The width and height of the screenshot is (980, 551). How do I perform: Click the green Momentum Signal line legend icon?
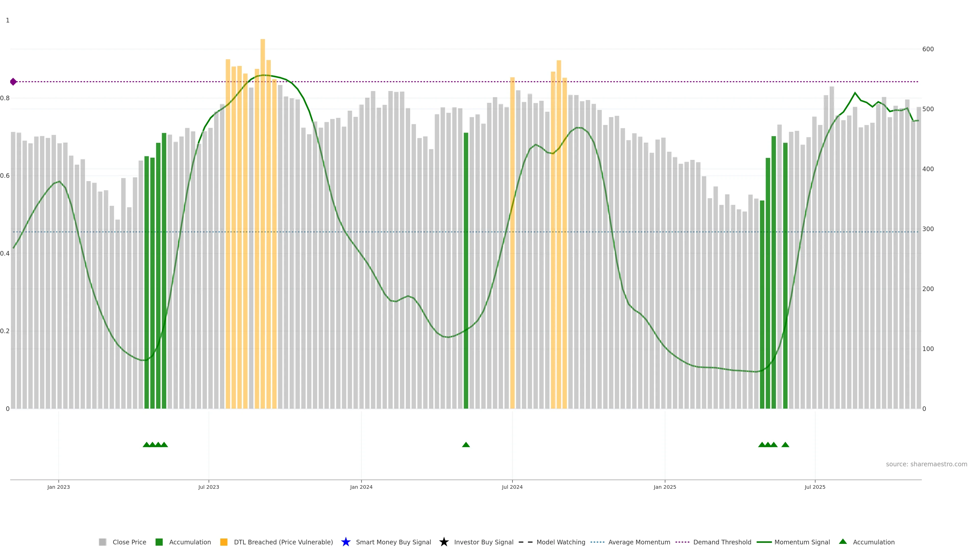[x=764, y=542]
